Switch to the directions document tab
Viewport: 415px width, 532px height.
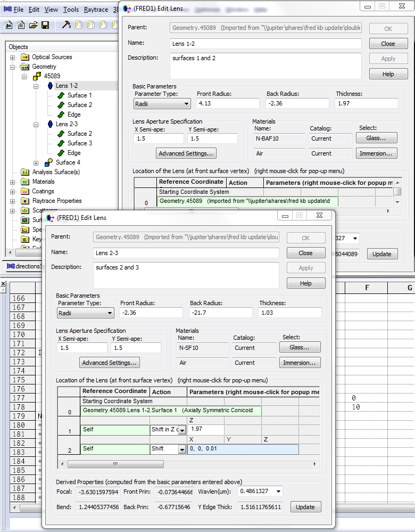coord(24,266)
